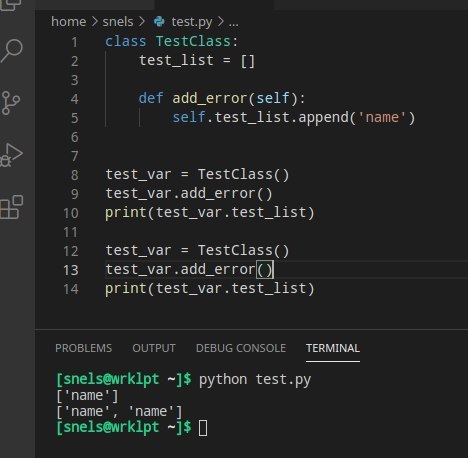
Task: Click the chevron between home and snels
Action: tap(94, 22)
